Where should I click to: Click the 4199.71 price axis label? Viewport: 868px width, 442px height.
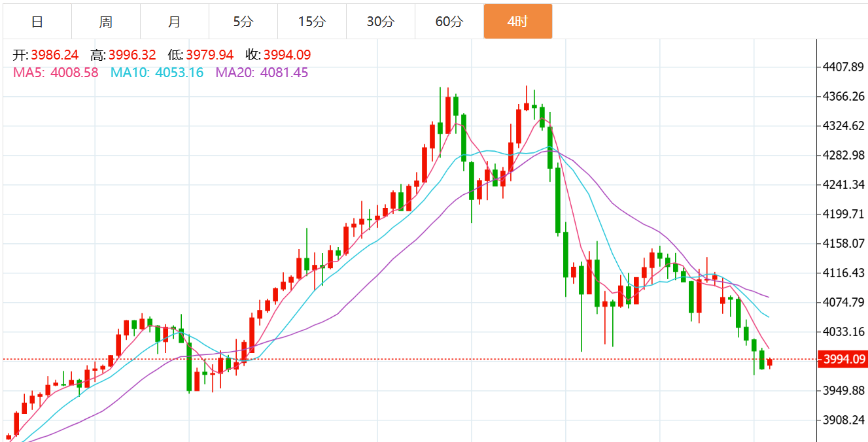point(842,214)
